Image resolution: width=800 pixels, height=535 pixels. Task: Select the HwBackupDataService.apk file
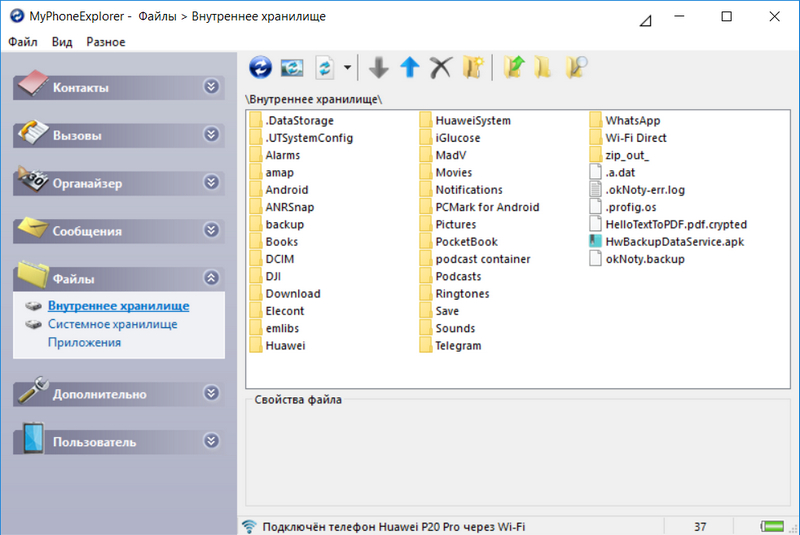click(x=674, y=242)
